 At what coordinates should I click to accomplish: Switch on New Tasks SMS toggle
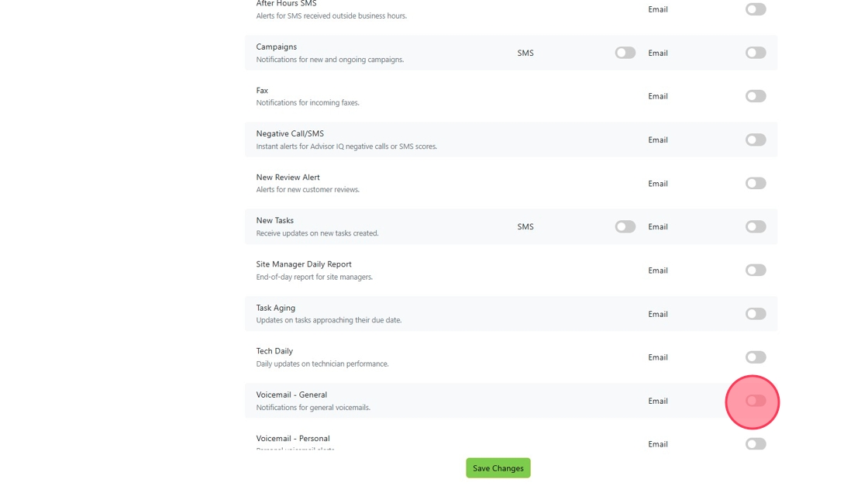click(625, 226)
